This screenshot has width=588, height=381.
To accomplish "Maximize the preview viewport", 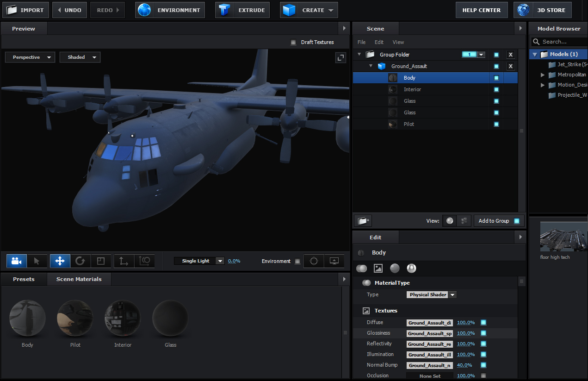I will 340,57.
